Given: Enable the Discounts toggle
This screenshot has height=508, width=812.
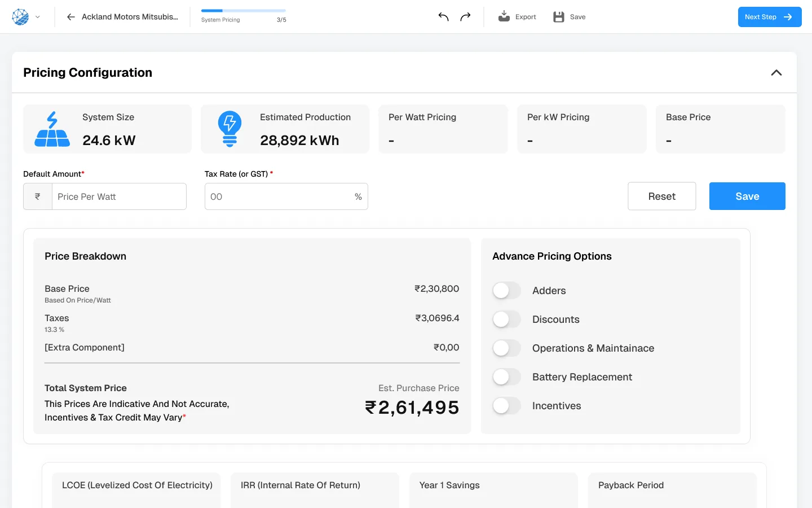Looking at the screenshot, I should (506, 319).
